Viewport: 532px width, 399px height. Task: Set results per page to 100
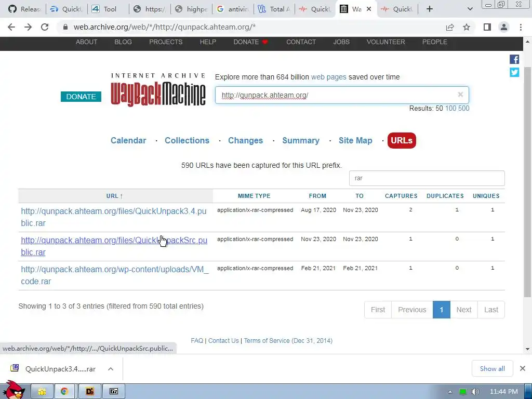pos(450,109)
